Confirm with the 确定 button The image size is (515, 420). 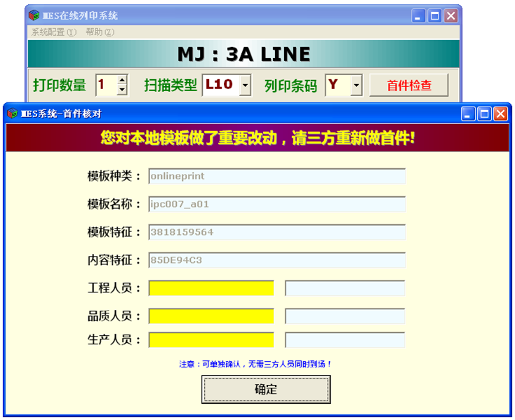(x=265, y=389)
